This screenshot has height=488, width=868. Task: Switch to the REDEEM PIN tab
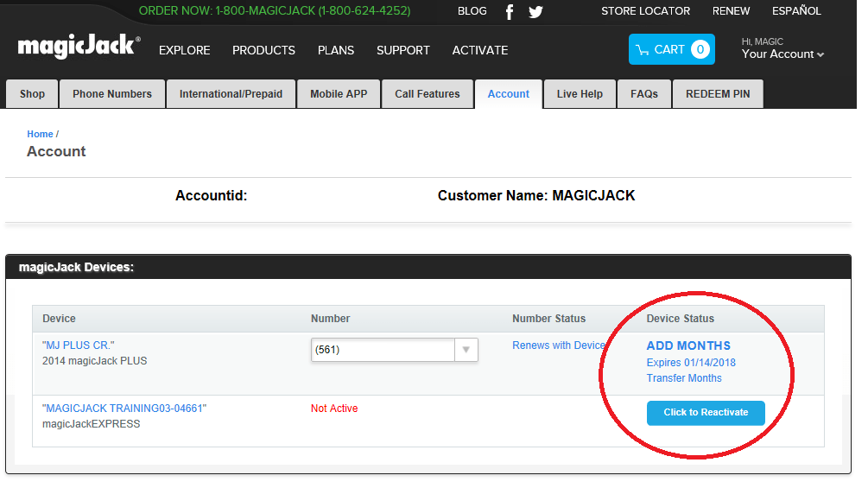pos(718,94)
